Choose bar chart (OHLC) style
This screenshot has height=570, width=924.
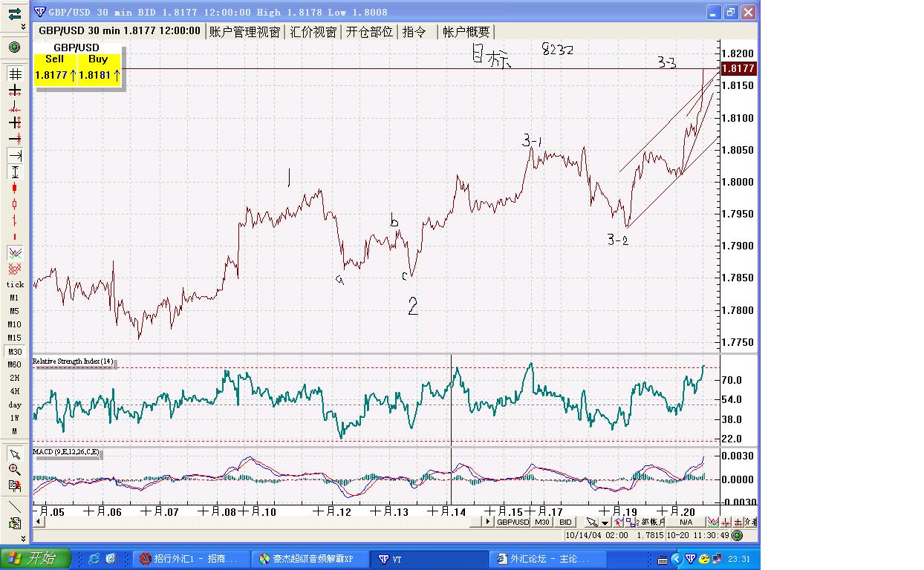click(15, 221)
